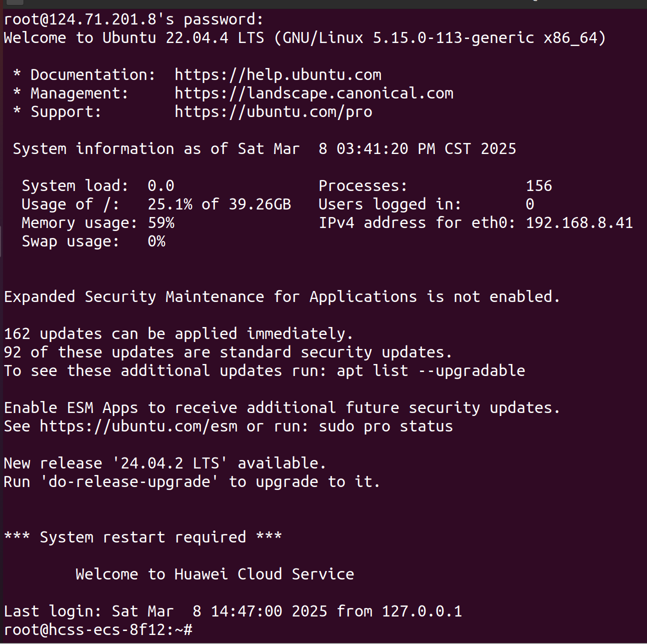Click the root@124.71.201.8 password prompt line

tap(133, 20)
